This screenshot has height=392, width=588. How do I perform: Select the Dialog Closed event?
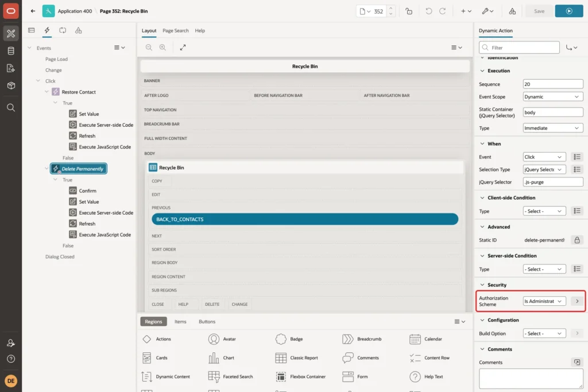pyautogui.click(x=60, y=257)
